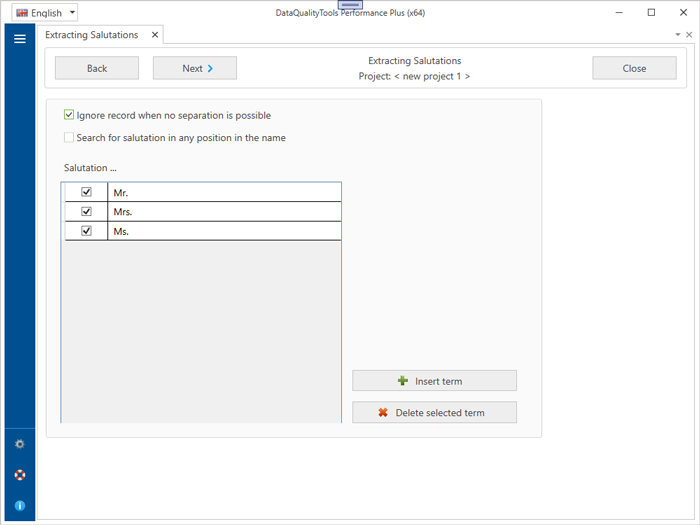Click the docking handle at top center
The image size is (700, 525).
click(x=350, y=5)
